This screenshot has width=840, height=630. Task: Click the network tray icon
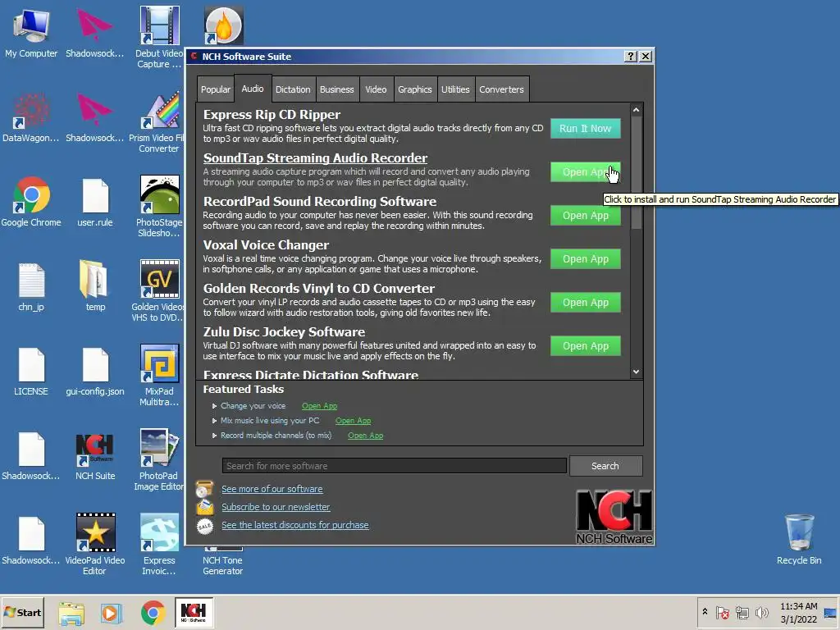coord(742,612)
